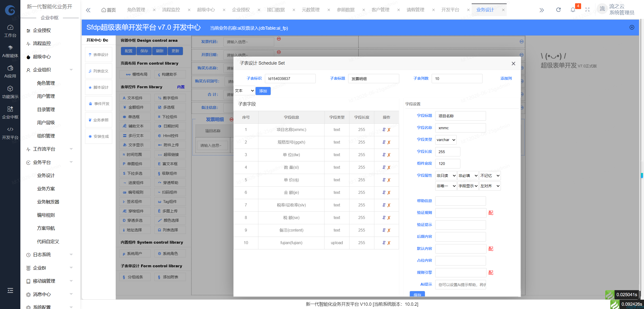644x309 pixels.
Task: Select 表单设计 in 开发中心 panel
Action: pos(99,55)
